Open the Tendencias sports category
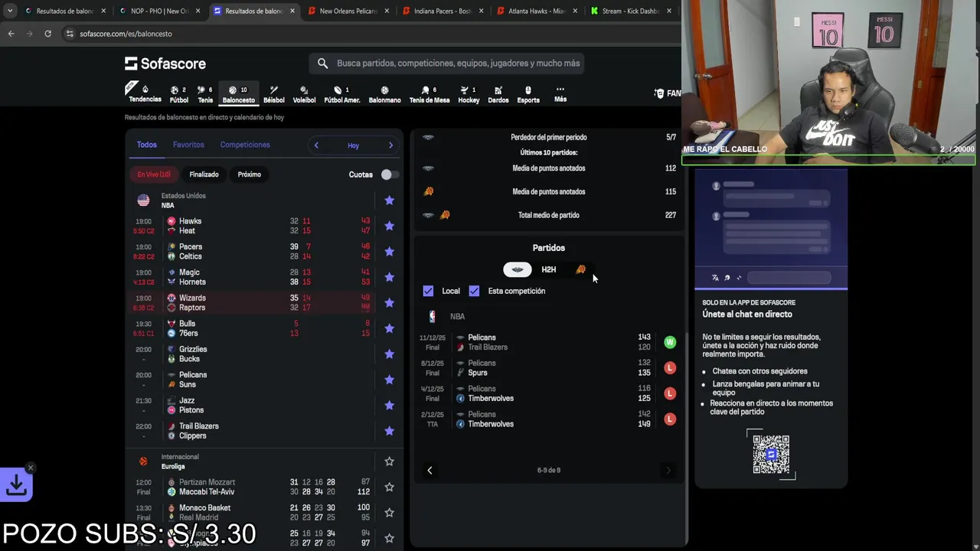The height and width of the screenshot is (551, 980). pyautogui.click(x=145, y=93)
